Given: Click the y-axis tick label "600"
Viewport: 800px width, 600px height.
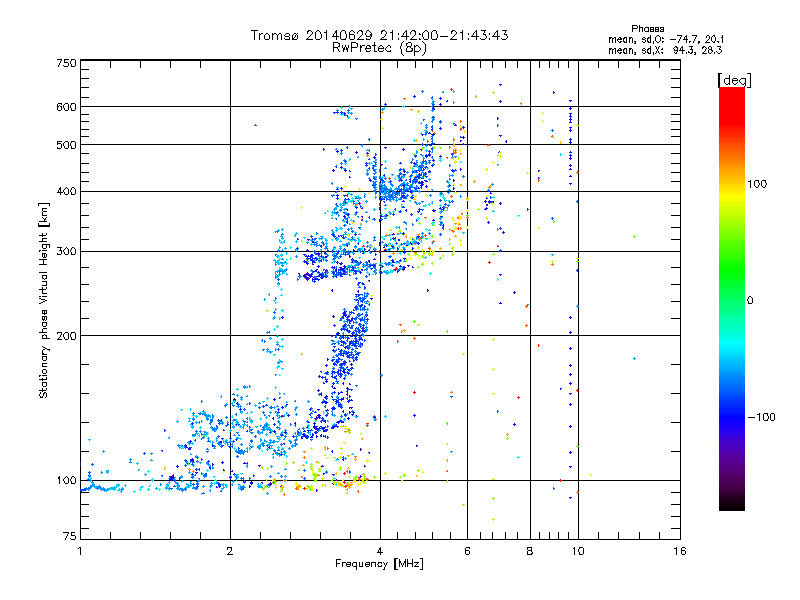Looking at the screenshot, I should click(67, 107).
